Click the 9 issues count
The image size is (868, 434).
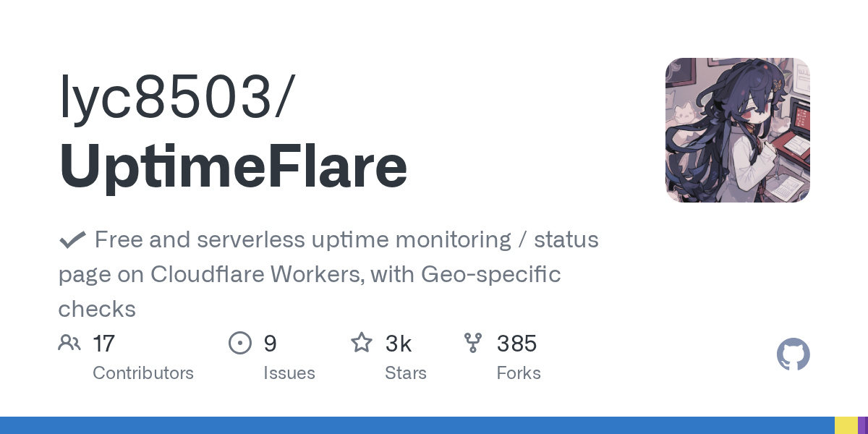[x=270, y=344]
